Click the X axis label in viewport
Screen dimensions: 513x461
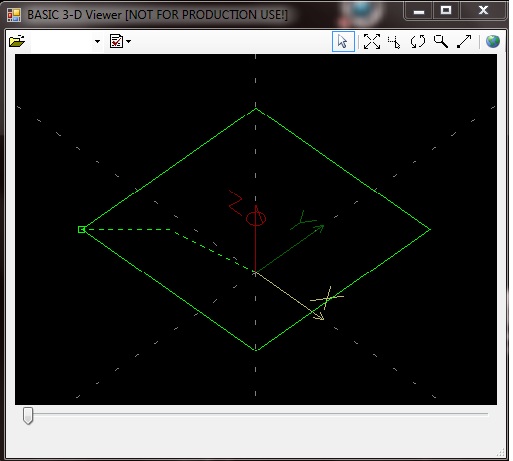coord(327,298)
